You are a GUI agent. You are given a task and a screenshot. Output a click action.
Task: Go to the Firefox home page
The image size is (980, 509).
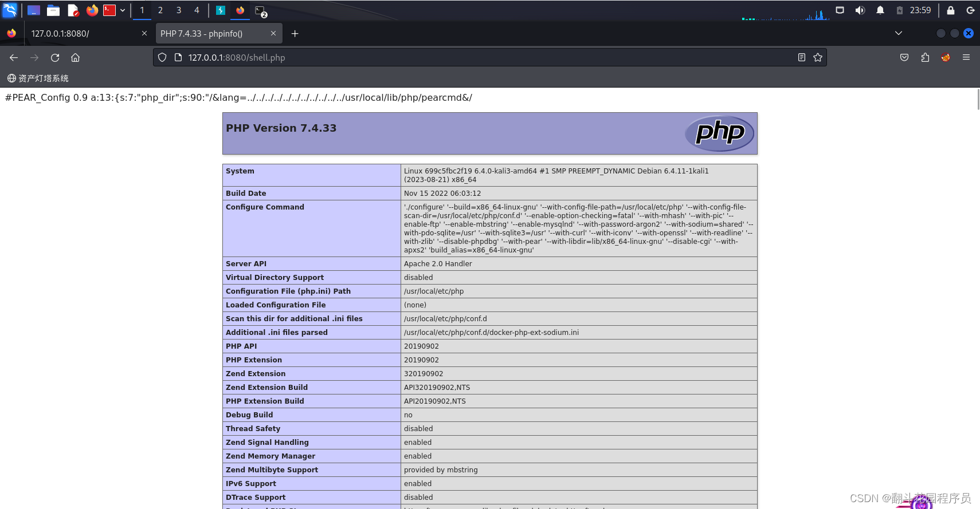(x=75, y=57)
